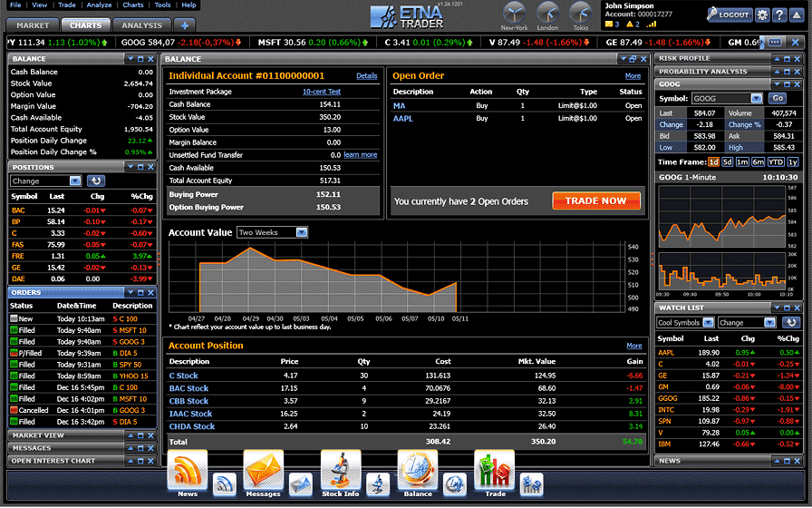Click the learn more link
Image resolution: width=812 pixels, height=508 pixels.
tap(361, 155)
